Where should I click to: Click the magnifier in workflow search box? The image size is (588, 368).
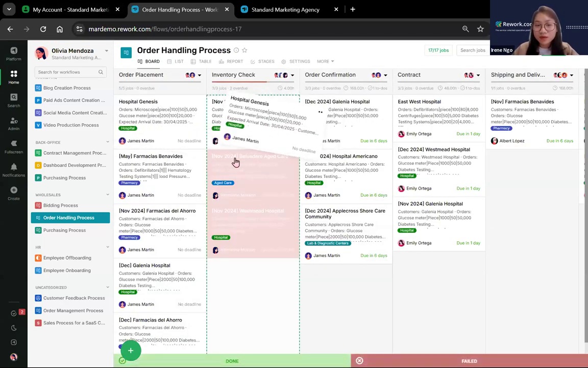(101, 72)
